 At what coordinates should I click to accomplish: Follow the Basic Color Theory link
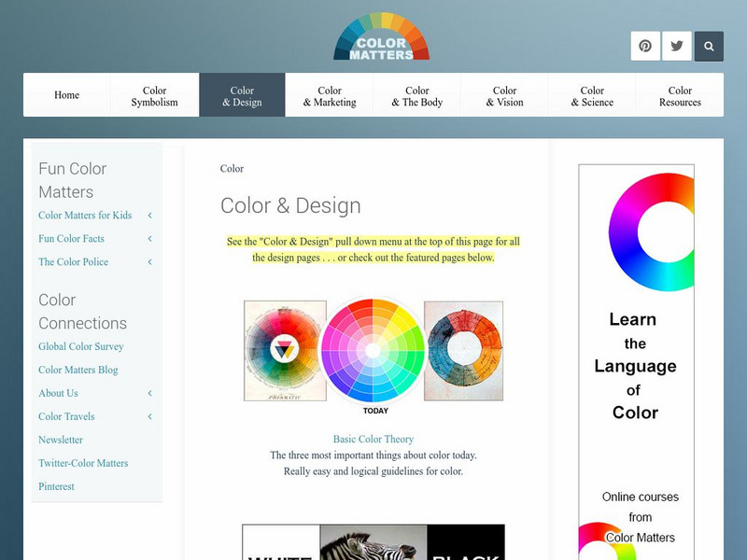[373, 439]
